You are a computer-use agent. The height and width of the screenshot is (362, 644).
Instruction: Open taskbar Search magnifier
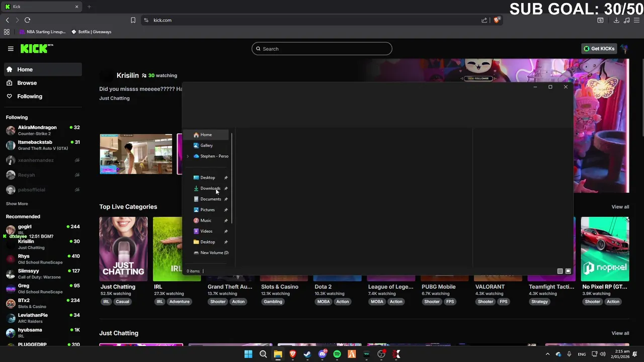[x=263, y=354]
